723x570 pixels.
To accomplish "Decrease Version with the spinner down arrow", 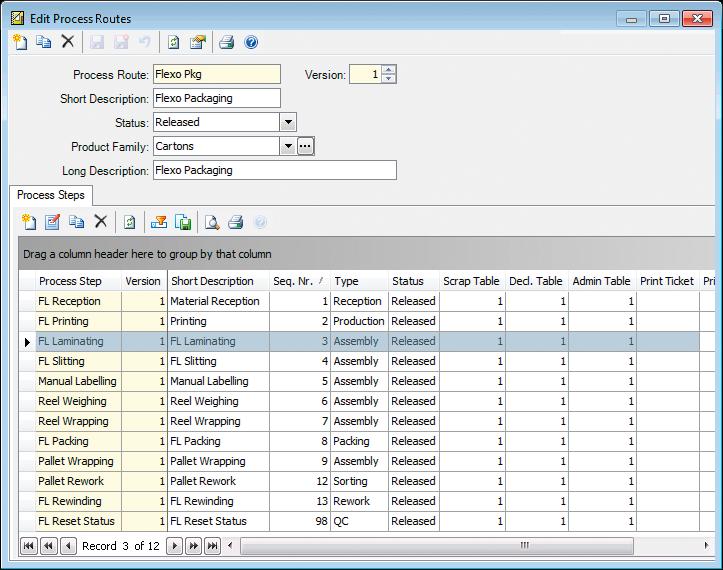I will tap(389, 78).
